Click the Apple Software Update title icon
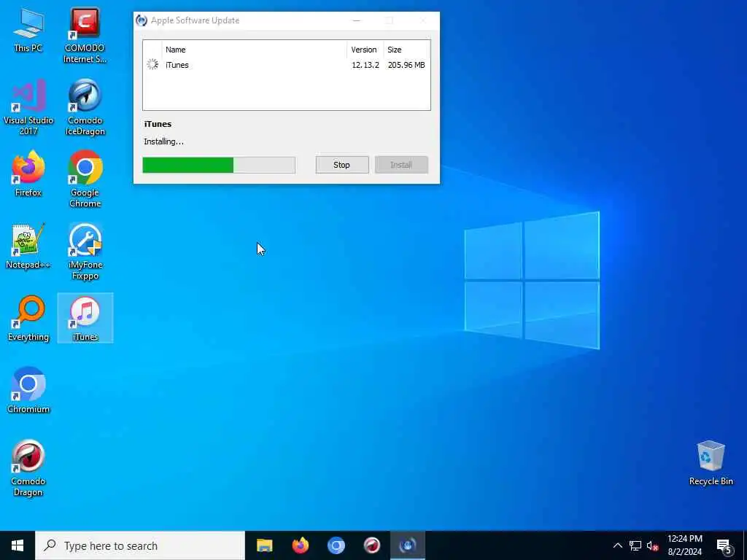The height and width of the screenshot is (560, 747). coord(142,20)
